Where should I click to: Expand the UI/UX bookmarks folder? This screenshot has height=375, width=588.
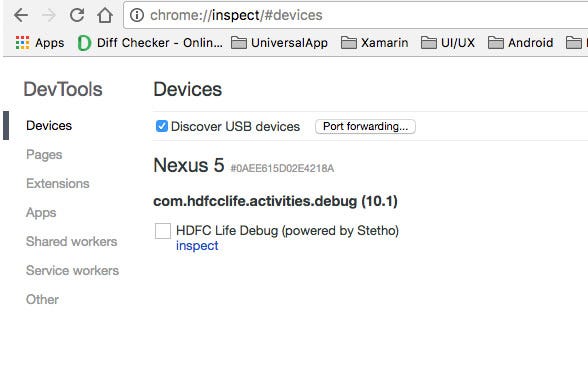pyautogui.click(x=448, y=43)
